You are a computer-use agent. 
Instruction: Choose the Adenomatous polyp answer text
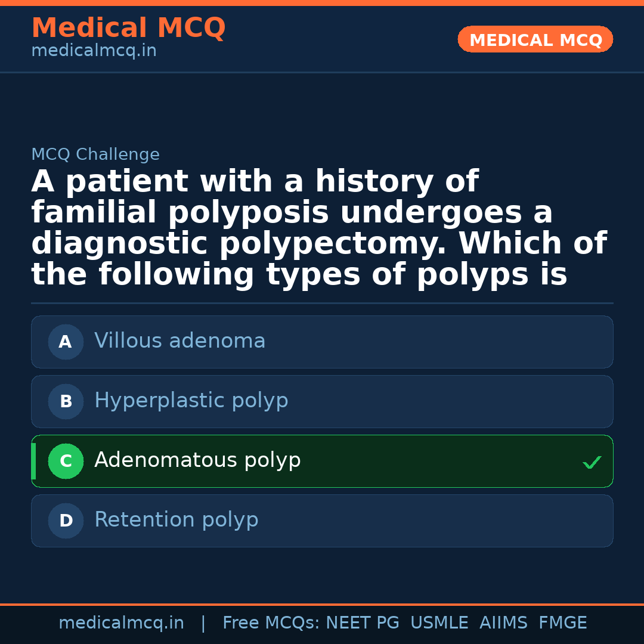click(x=197, y=460)
